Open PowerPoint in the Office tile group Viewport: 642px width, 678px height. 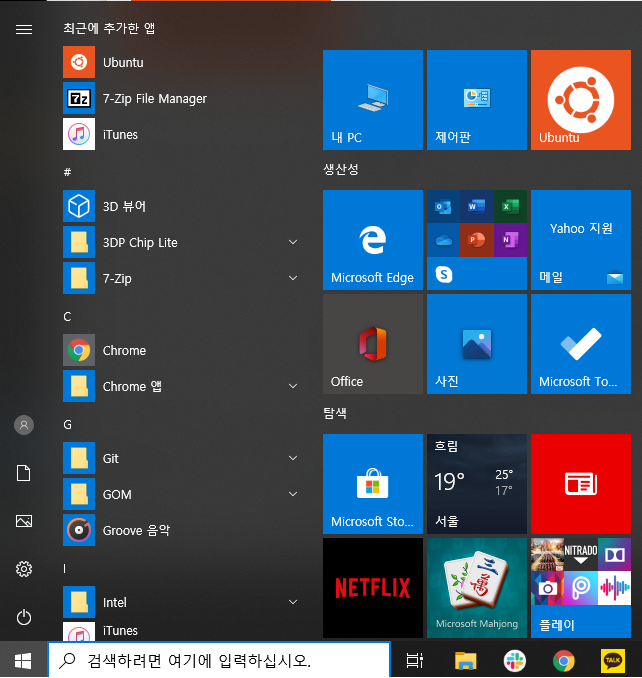point(476,240)
